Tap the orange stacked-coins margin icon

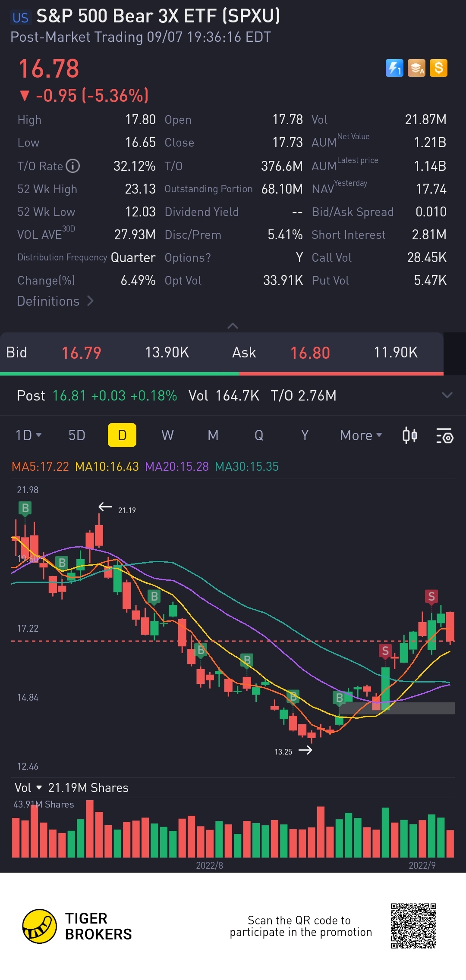tap(416, 68)
